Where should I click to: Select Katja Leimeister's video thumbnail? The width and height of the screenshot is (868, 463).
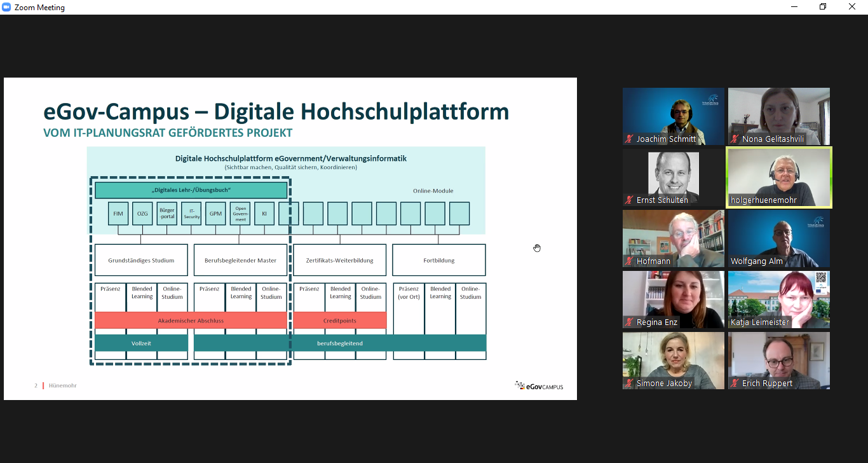coord(779,300)
